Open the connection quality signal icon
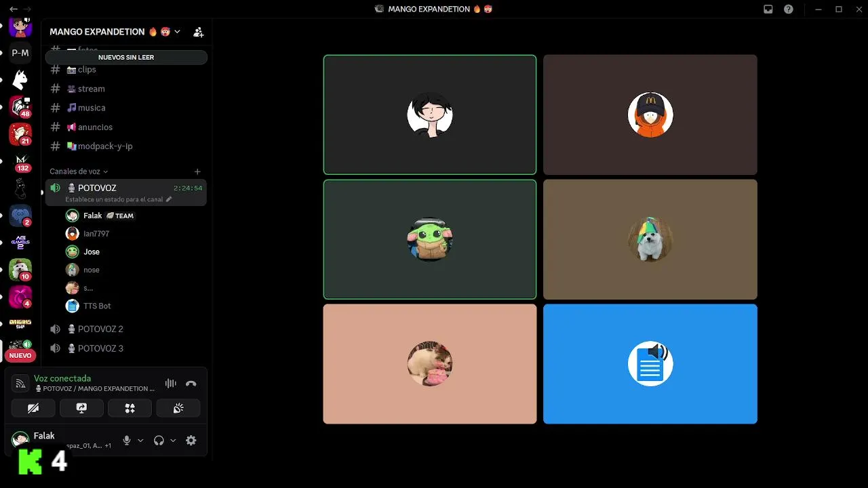Viewport: 868px width, 488px height. [20, 384]
